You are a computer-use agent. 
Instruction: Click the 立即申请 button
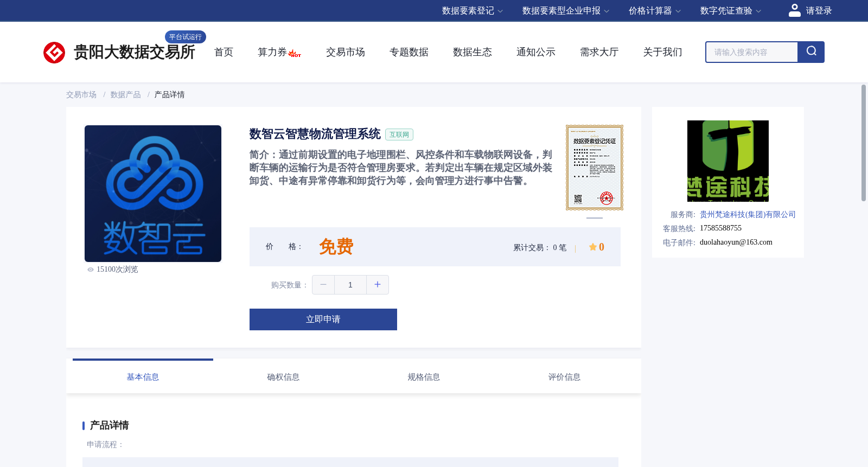[323, 319]
